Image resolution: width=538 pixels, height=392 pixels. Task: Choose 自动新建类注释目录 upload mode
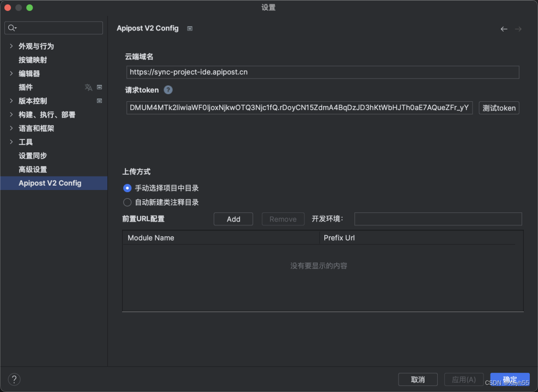point(127,201)
